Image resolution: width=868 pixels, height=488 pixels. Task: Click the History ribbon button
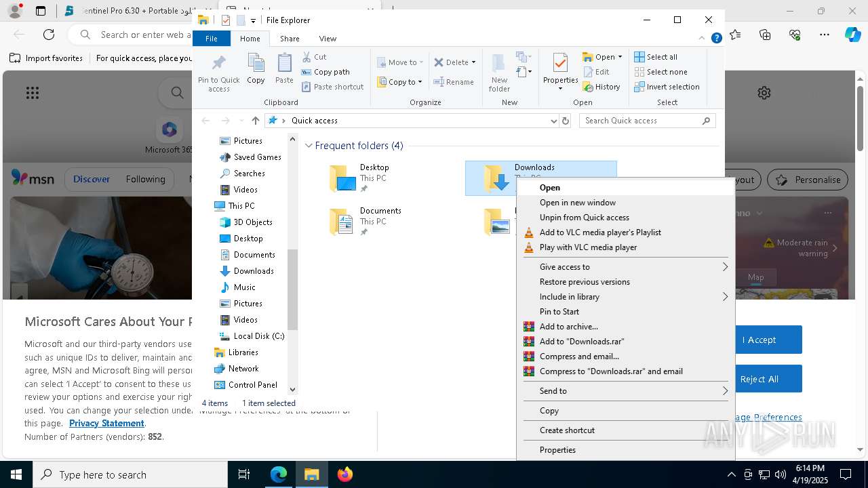pos(601,87)
